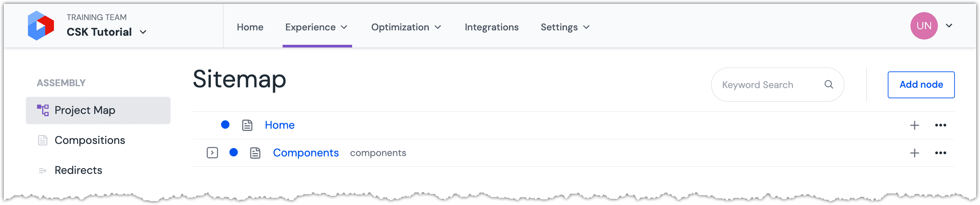This screenshot has height=205, width=980.
Task: Click the plus icon on Components row
Action: (x=914, y=153)
